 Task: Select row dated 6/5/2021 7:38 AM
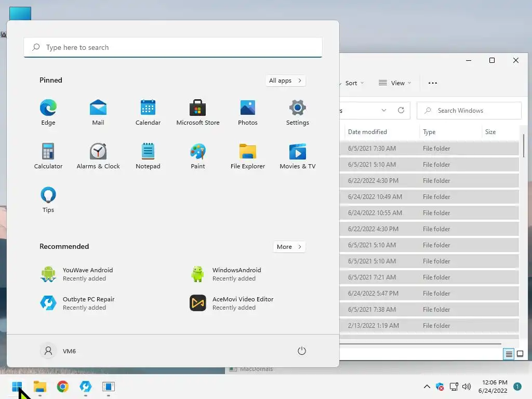pyautogui.click(x=429, y=310)
